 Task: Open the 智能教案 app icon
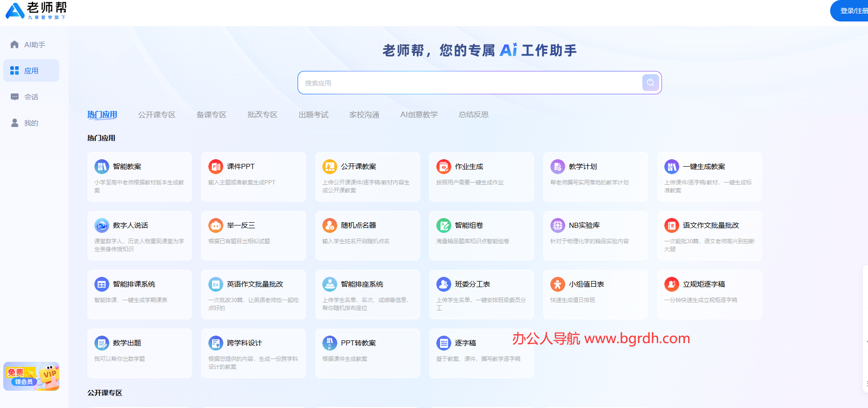click(102, 167)
